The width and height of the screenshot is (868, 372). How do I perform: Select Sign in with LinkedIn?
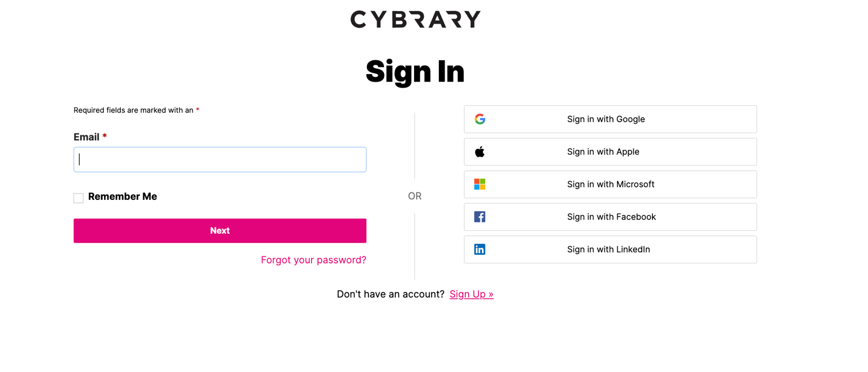click(610, 249)
